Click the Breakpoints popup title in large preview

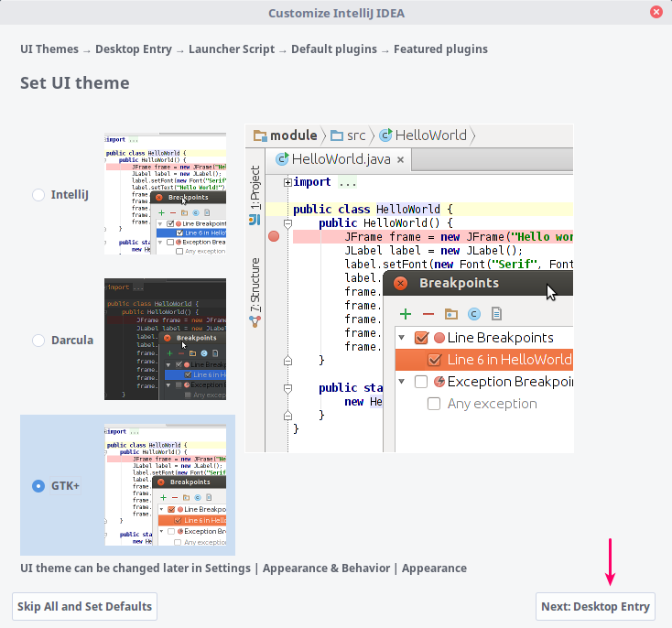click(459, 284)
